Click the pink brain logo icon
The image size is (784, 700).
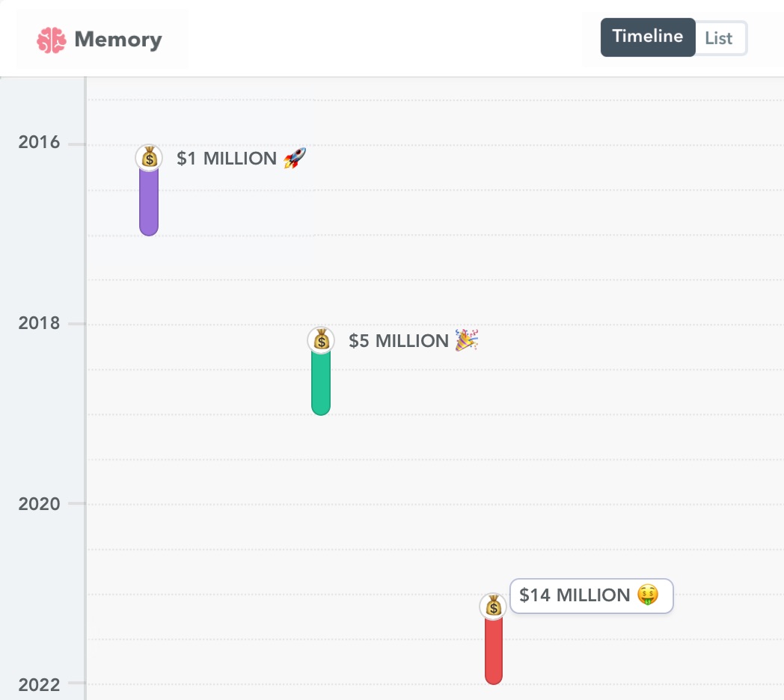(52, 40)
